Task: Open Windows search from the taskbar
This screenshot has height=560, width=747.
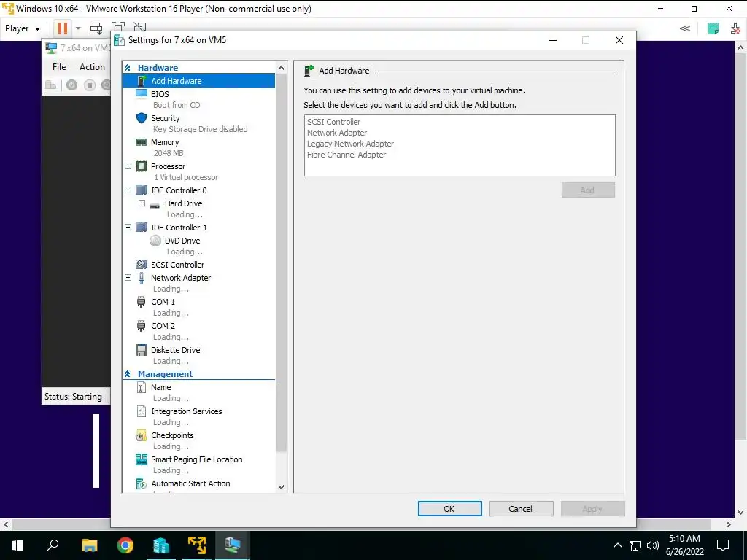Action: tap(53, 545)
